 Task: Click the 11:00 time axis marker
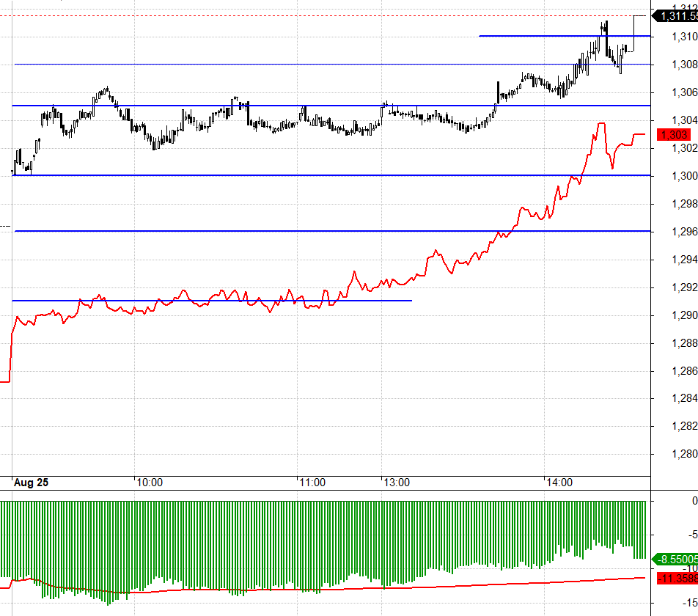pos(312,483)
